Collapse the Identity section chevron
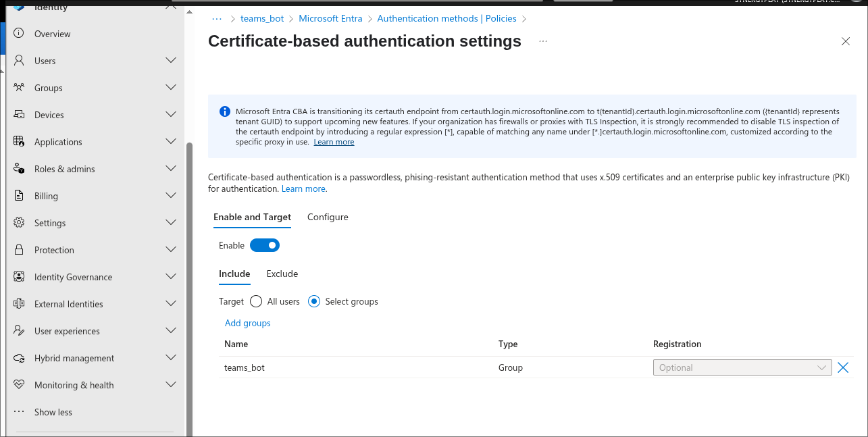 (x=171, y=7)
